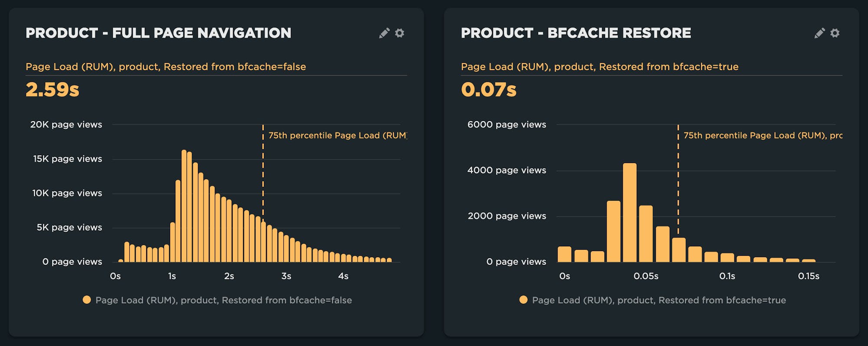Toggle the bfcache=true series via its legend text
Image resolution: width=868 pixels, height=346 pixels.
pos(659,300)
